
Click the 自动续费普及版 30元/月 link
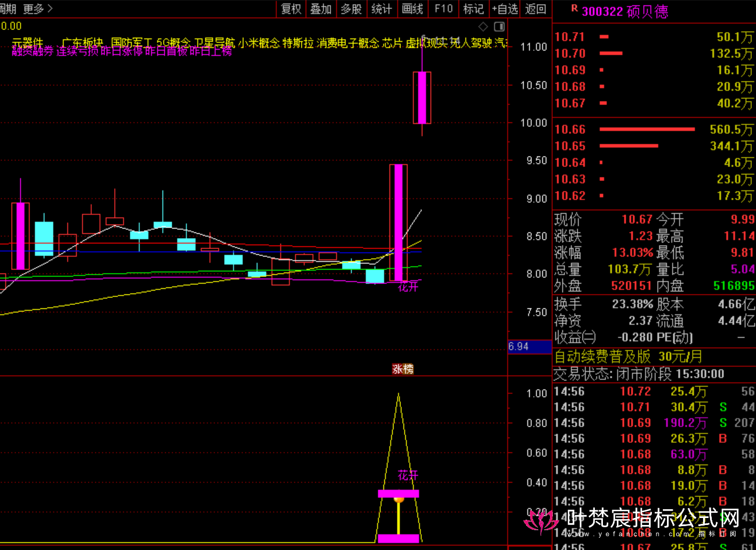(x=629, y=356)
